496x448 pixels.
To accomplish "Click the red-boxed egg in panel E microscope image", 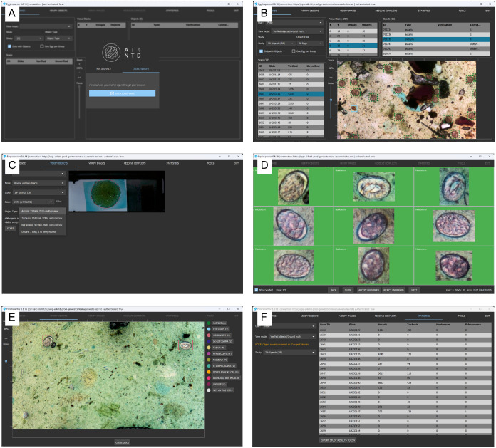I will [185, 345].
